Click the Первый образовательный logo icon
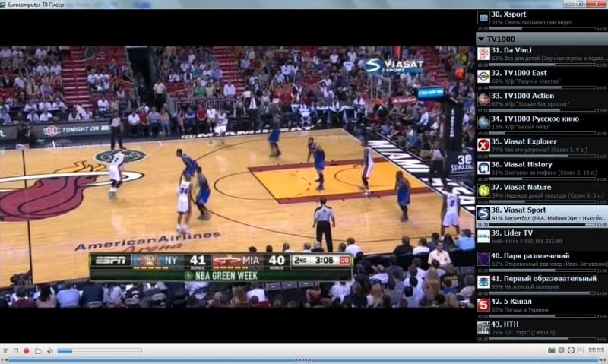The width and height of the screenshot is (608, 364). tap(483, 282)
